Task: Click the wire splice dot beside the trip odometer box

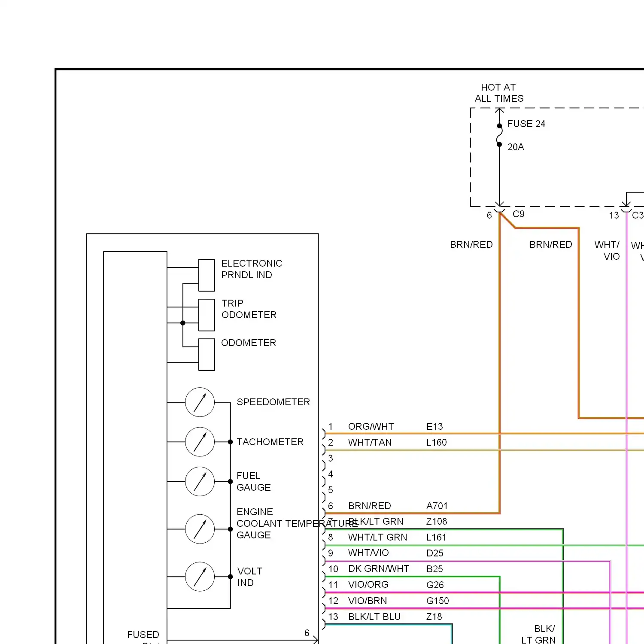Action: tap(183, 323)
